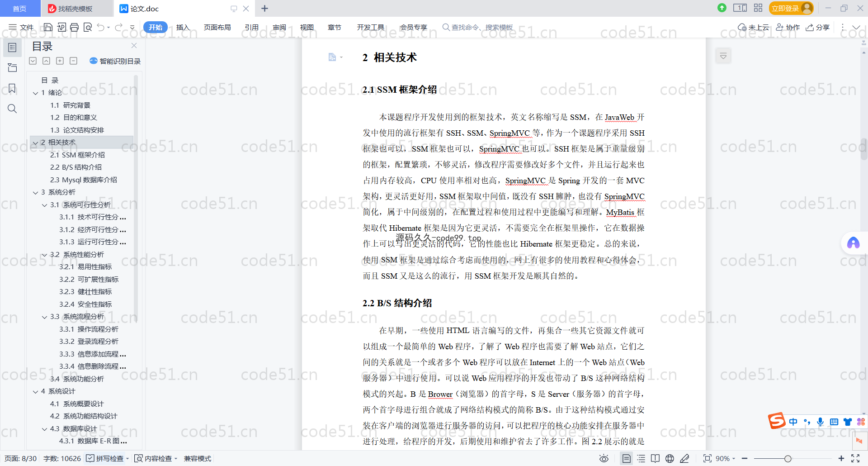Click the filter icon at document top right
The height and width of the screenshot is (466, 868).
tap(723, 56)
